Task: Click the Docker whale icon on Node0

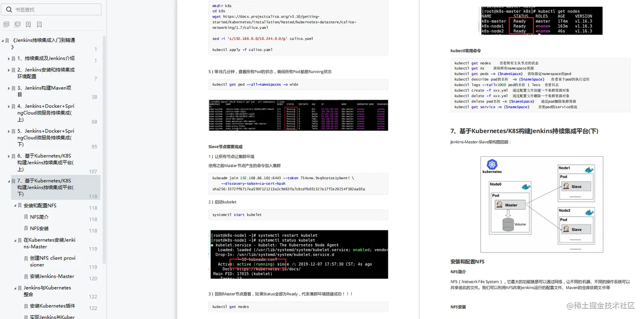Action: tap(526, 187)
